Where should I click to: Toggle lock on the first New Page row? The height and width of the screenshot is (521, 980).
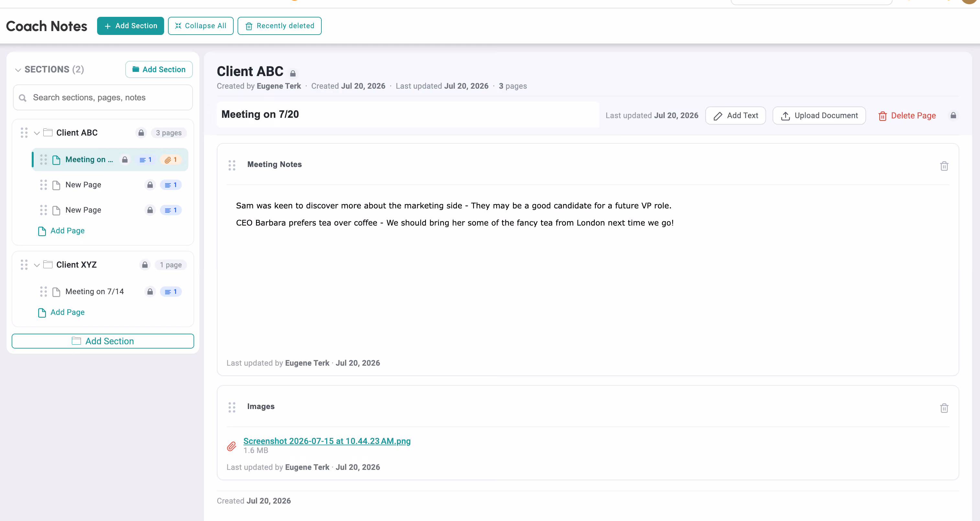click(150, 185)
